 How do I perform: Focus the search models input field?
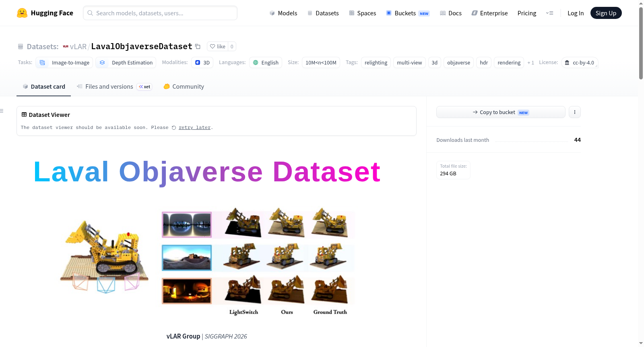coord(160,13)
